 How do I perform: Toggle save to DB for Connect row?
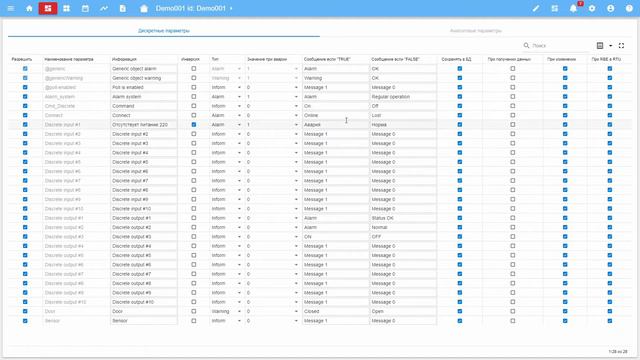pos(460,115)
